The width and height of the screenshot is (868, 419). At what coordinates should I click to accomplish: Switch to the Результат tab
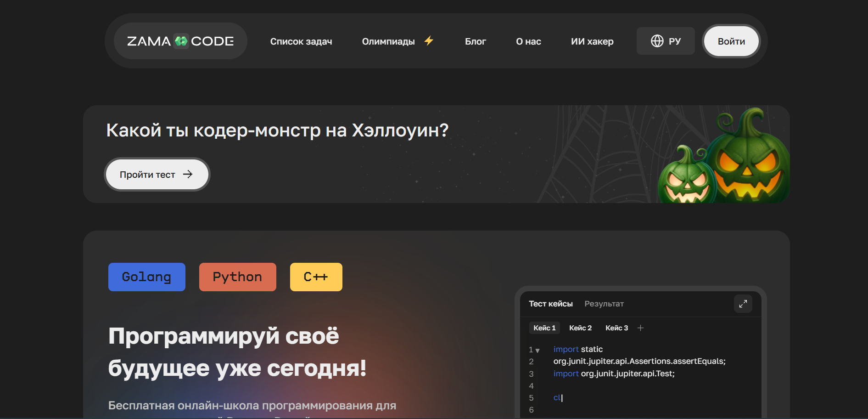pyautogui.click(x=604, y=304)
